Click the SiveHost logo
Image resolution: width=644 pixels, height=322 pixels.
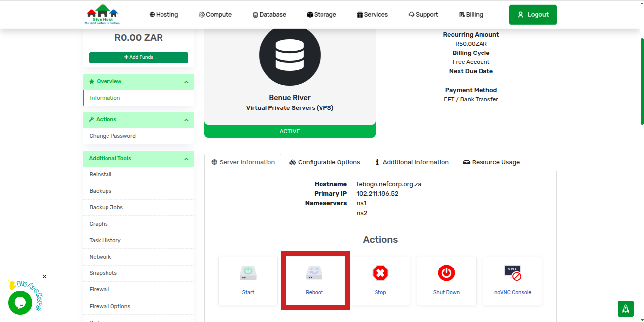click(x=102, y=14)
